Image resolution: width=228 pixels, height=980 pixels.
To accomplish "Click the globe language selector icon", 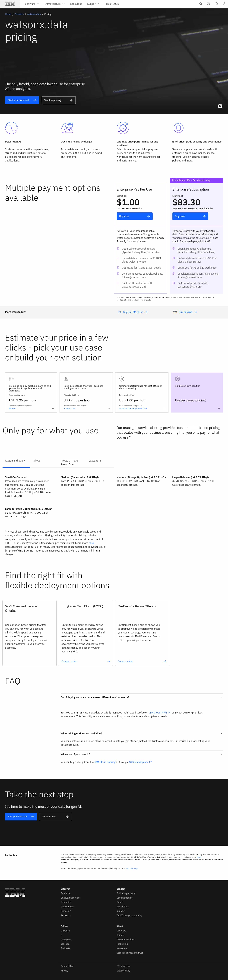I will pos(216,4).
